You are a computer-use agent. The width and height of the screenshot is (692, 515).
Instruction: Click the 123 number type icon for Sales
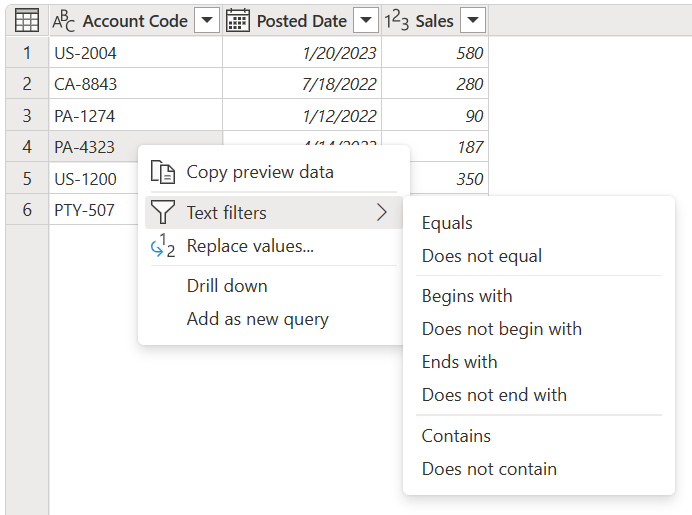(x=396, y=20)
